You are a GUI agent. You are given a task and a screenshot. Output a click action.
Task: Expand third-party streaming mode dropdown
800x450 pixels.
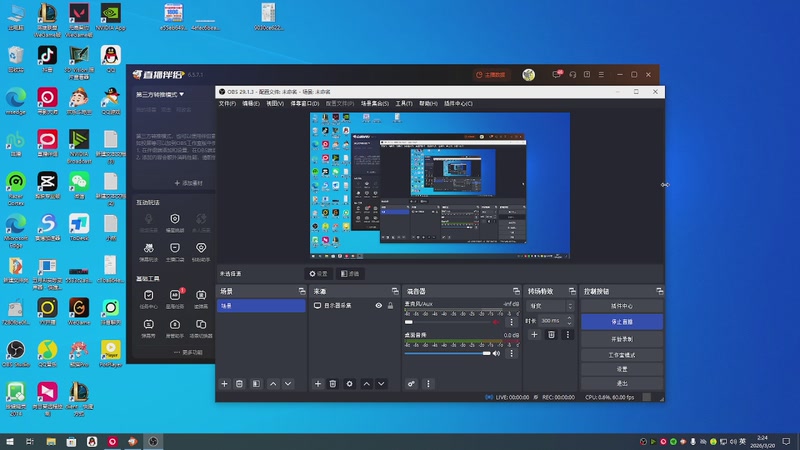pos(160,94)
